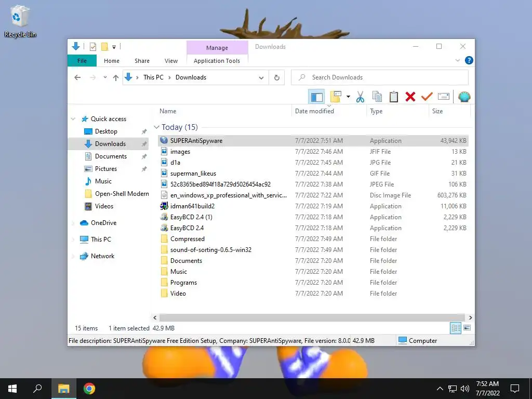
Task: Click the horizontal scrollbar track
Action: (312, 317)
